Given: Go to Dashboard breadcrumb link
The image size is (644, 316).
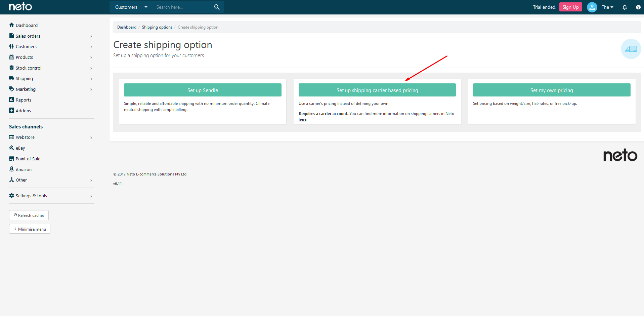Looking at the screenshot, I should point(127,27).
